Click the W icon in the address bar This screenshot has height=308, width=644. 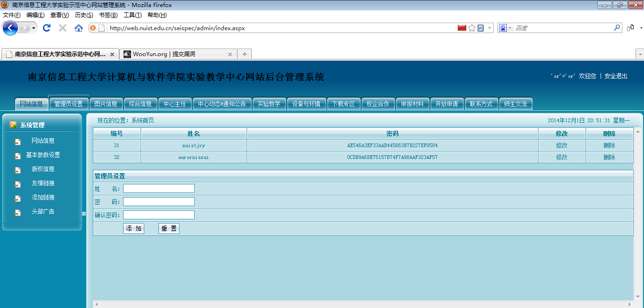[481, 28]
